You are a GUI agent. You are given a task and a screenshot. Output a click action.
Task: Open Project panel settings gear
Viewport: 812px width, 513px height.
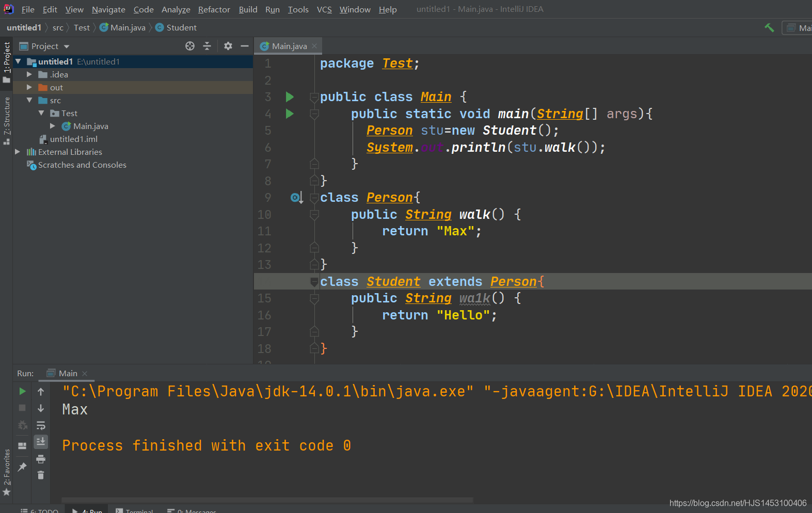(228, 46)
